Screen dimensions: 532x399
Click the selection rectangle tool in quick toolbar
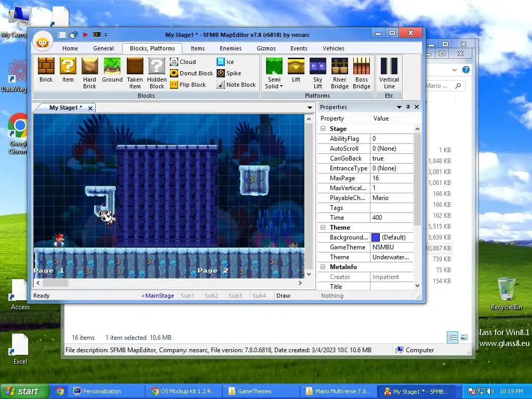coord(62,35)
